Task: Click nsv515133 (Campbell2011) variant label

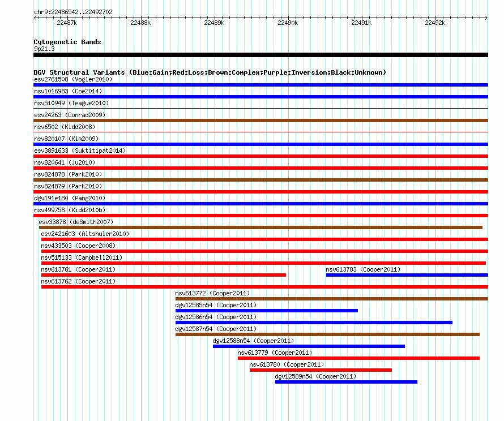Action: click(82, 257)
